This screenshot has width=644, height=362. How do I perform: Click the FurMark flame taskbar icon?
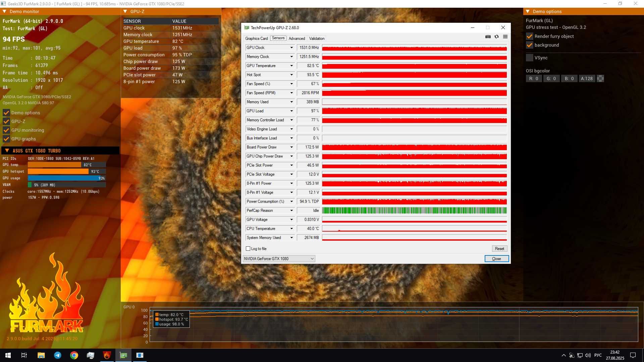pyautogui.click(x=107, y=355)
